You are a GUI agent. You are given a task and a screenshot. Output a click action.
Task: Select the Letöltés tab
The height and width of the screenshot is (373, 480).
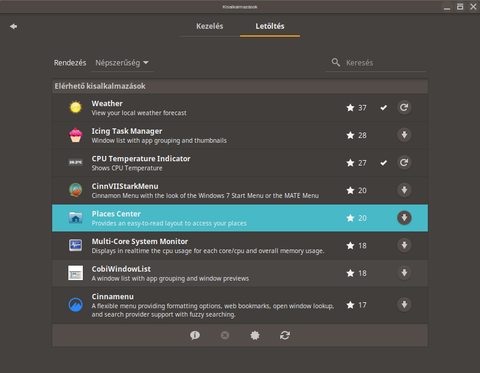point(270,26)
